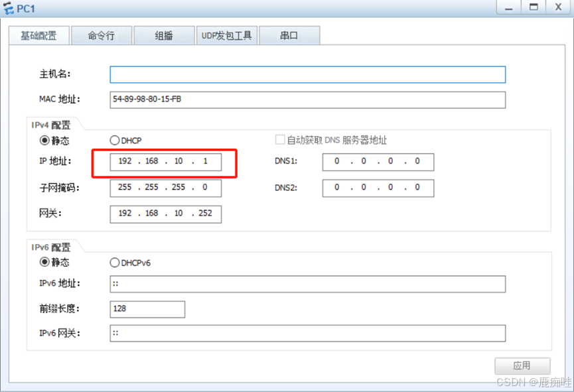Click the DNS1 address field
This screenshot has width=574, height=392.
pos(378,162)
